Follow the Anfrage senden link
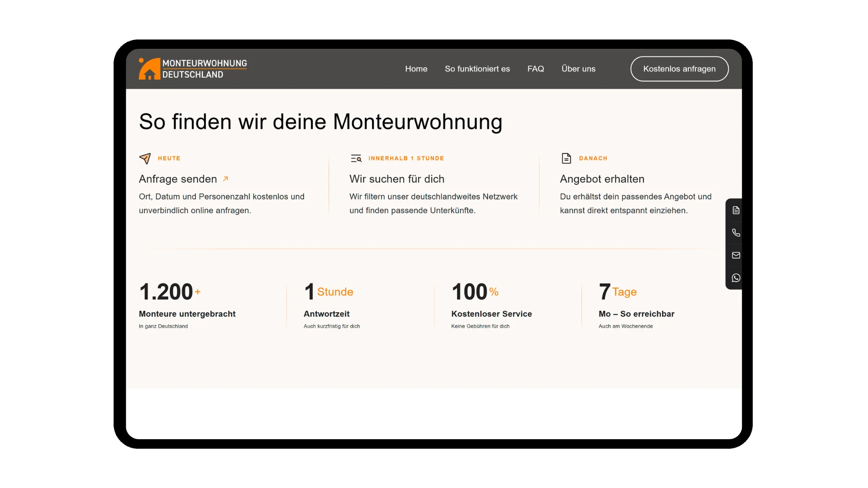This screenshot has height=488, width=868. point(178,179)
